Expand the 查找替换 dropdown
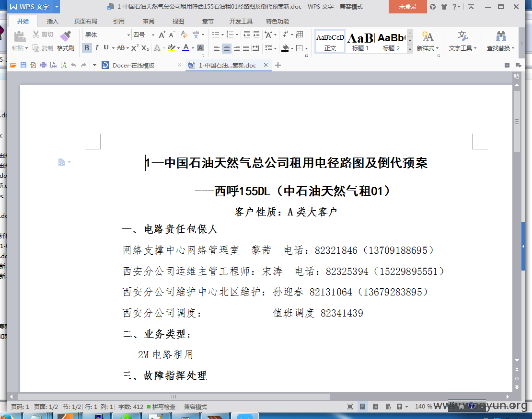The image size is (532, 419). (x=513, y=48)
